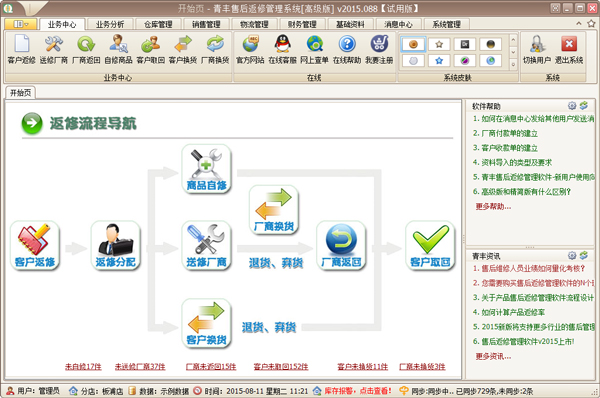Open 客户未换货11件 link
The image size is (600, 398).
coord(362,367)
